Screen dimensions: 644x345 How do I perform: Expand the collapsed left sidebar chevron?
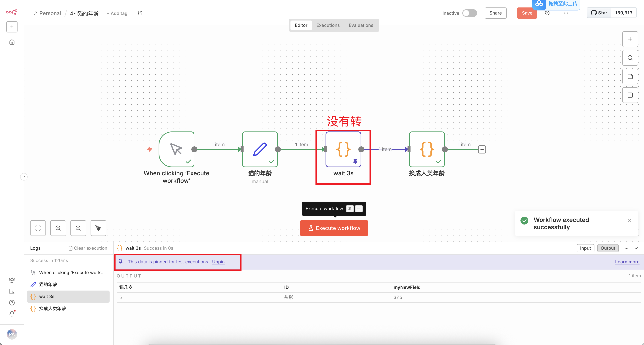(x=24, y=177)
